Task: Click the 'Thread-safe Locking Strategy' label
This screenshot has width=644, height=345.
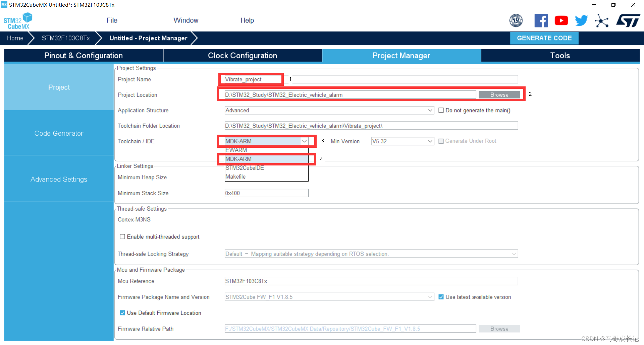Action: [153, 254]
